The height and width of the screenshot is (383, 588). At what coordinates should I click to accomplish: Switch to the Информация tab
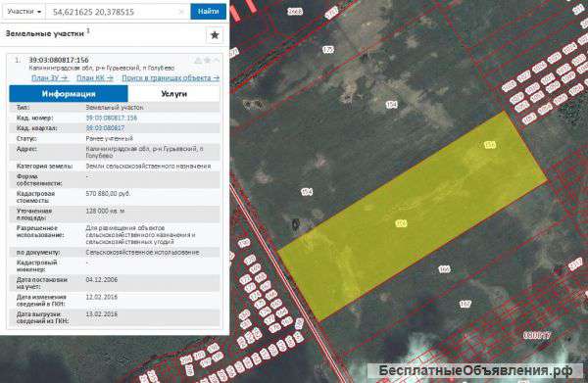point(69,94)
